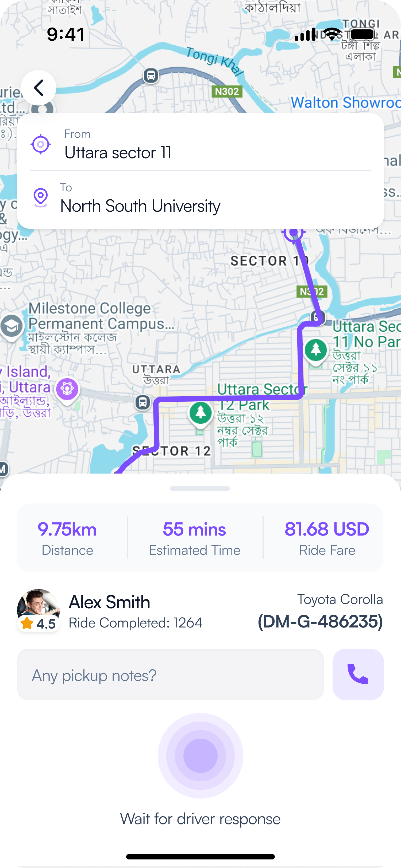This screenshot has height=868, width=401.
Task: Tap the Uttara Sector 11 park marker
Action: [316, 350]
